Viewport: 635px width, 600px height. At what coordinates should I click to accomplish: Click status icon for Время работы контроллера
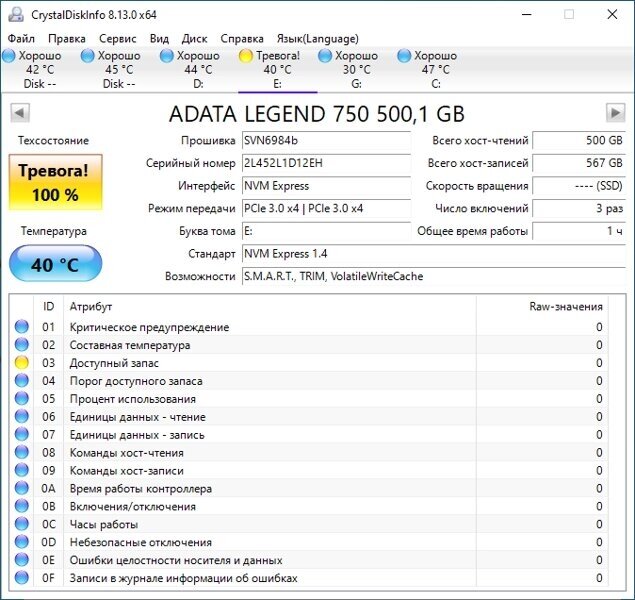(x=21, y=488)
